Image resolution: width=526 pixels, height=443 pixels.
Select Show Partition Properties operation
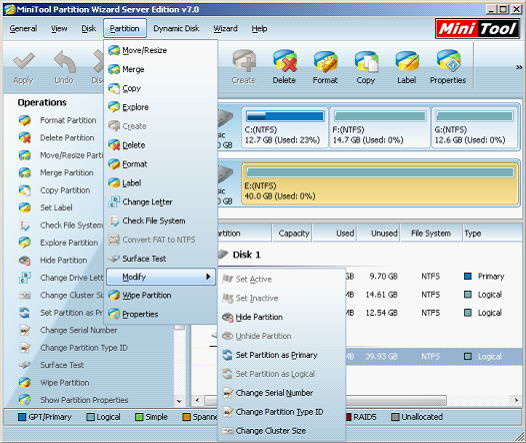click(73, 400)
